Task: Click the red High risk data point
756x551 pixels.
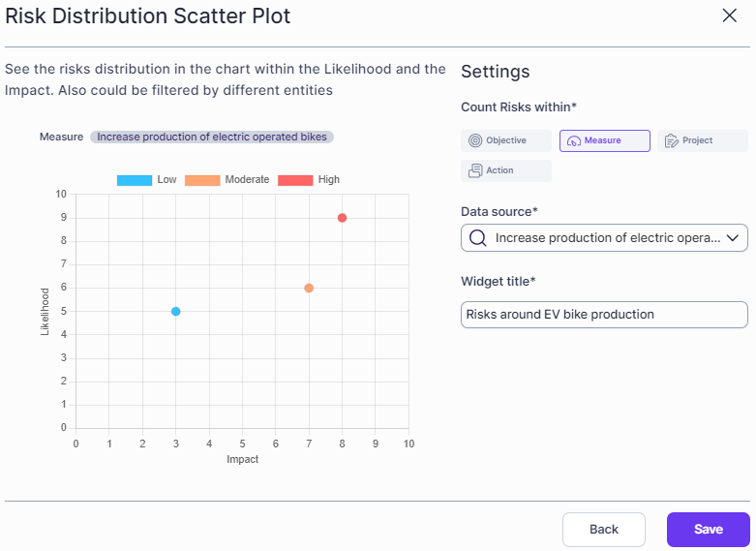Action: tap(343, 218)
